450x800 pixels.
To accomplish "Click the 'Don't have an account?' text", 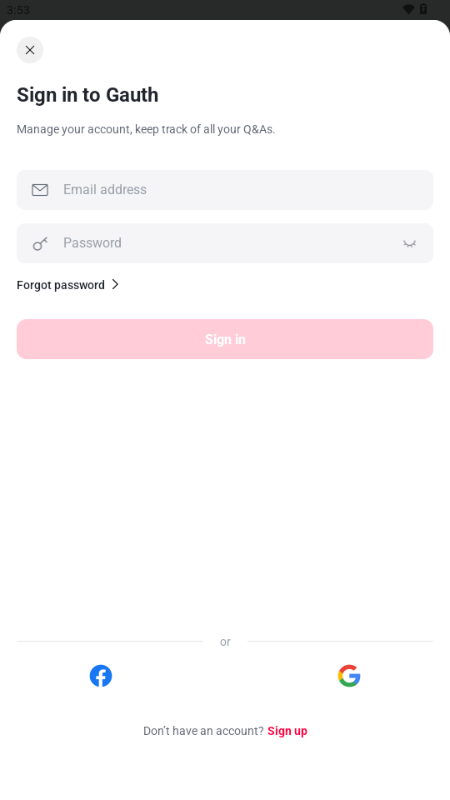I will coord(204,731).
